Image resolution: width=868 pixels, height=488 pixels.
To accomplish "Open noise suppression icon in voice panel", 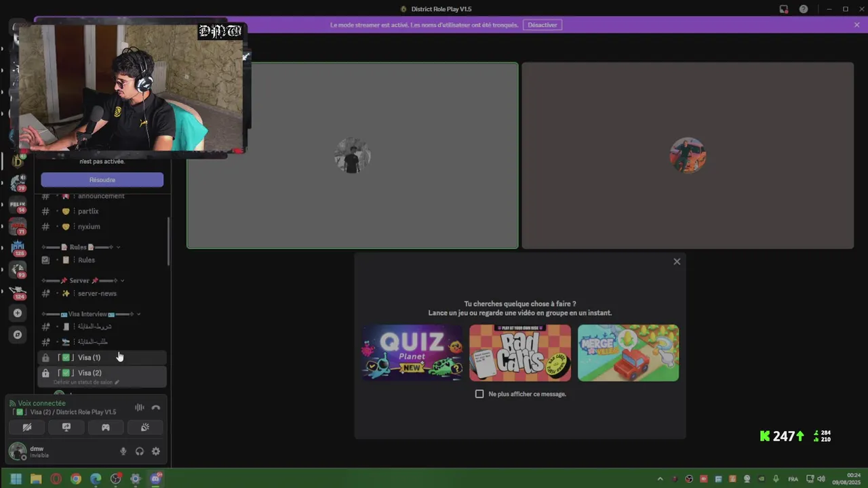I will [139, 407].
